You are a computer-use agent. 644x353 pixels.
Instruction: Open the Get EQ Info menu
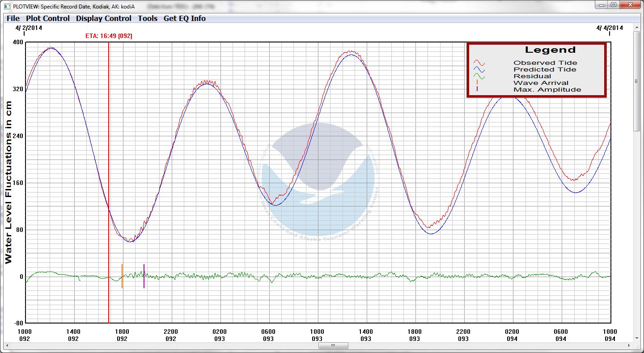pos(185,18)
